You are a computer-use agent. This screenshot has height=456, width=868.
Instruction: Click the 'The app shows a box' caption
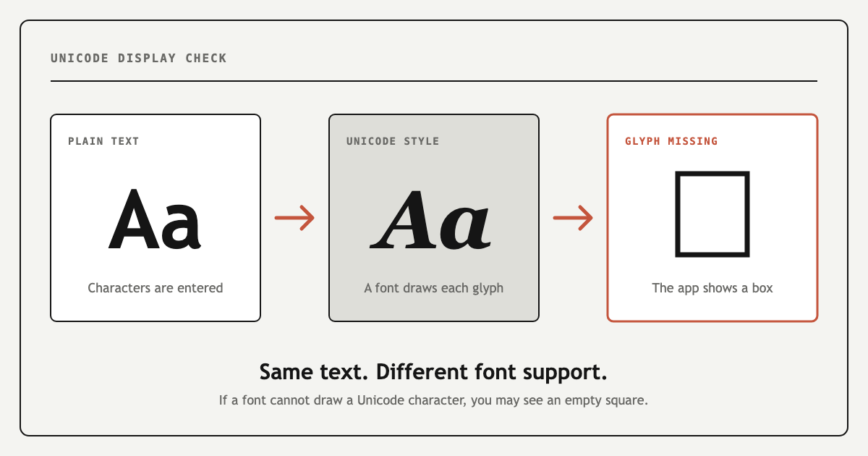pyautogui.click(x=712, y=288)
